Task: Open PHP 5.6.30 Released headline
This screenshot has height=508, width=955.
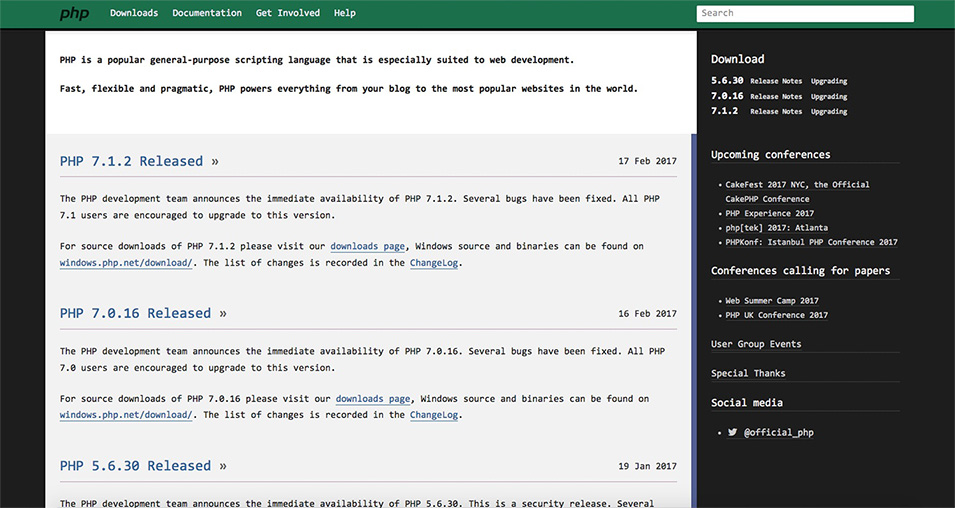Action: tap(143, 466)
